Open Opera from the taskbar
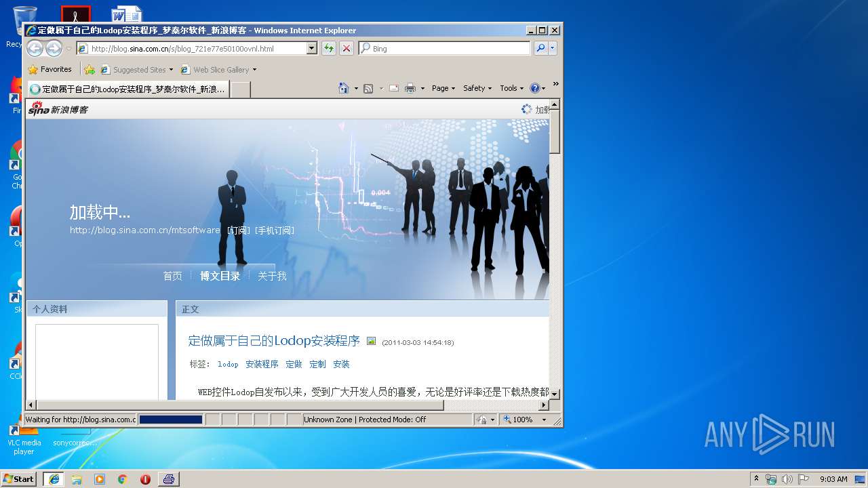 145,479
